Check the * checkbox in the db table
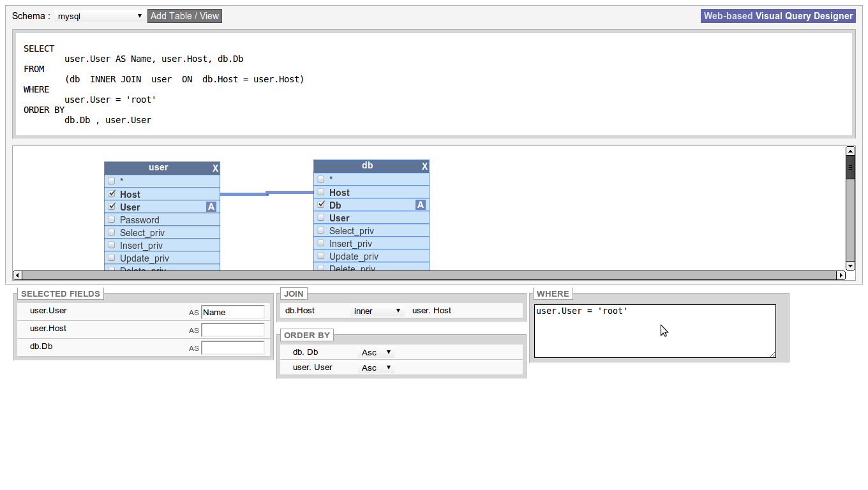 coord(321,179)
